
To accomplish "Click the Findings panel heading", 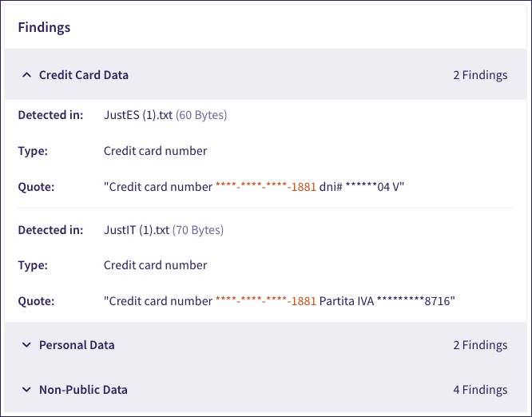I will (x=44, y=27).
